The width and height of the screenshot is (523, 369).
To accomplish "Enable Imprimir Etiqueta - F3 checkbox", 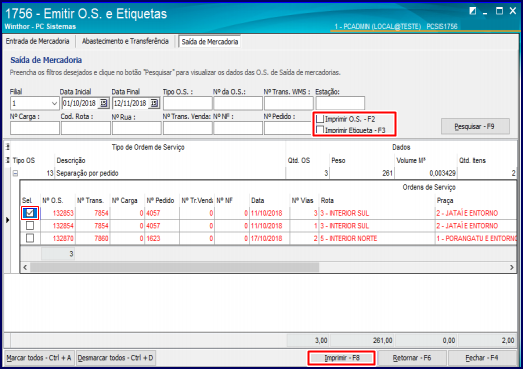I will pyautogui.click(x=320, y=130).
